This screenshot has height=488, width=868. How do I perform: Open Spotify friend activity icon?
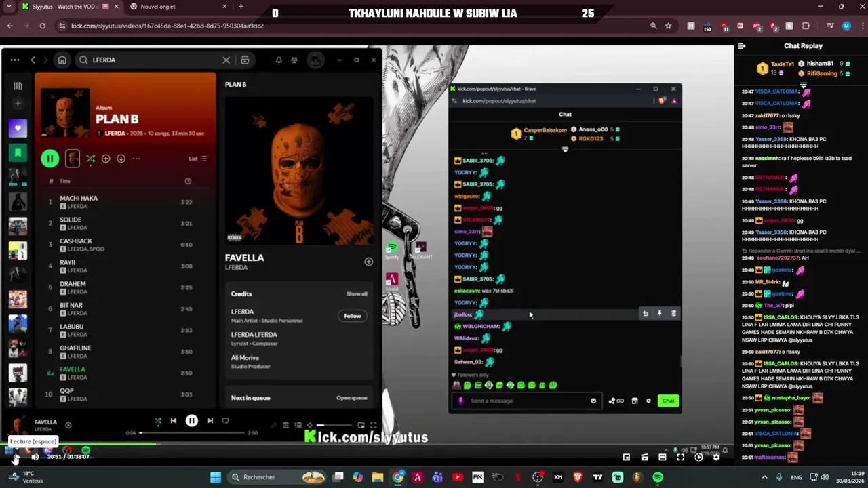tap(294, 60)
